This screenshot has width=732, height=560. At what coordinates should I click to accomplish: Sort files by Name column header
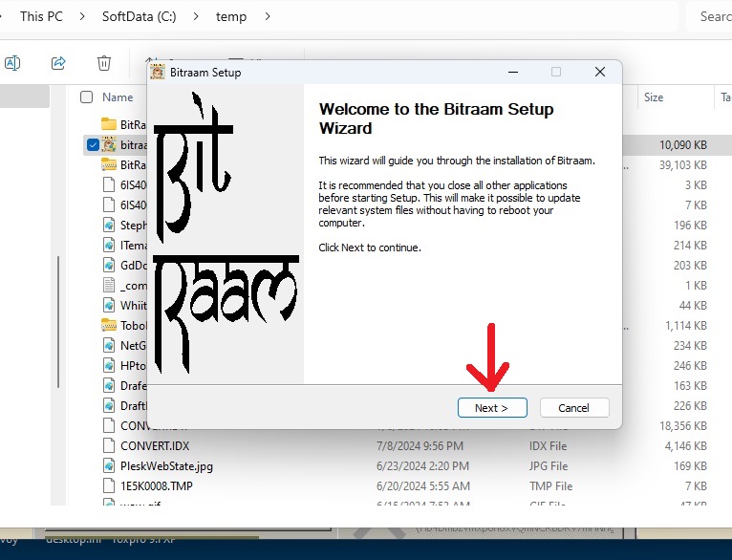[118, 97]
